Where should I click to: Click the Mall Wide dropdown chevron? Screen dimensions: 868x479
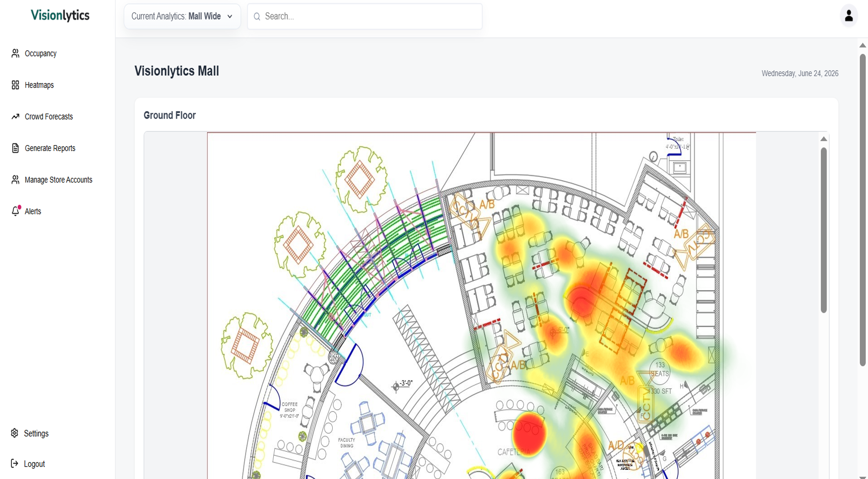pyautogui.click(x=230, y=16)
